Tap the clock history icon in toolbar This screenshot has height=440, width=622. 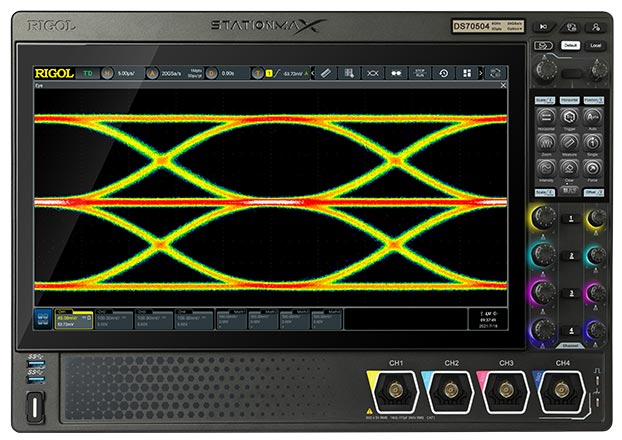point(443,73)
